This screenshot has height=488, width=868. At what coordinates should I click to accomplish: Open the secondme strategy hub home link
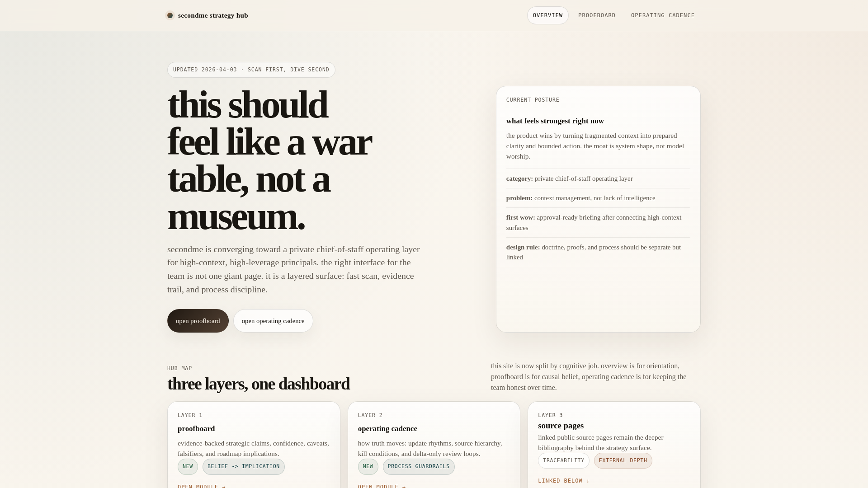(x=212, y=15)
